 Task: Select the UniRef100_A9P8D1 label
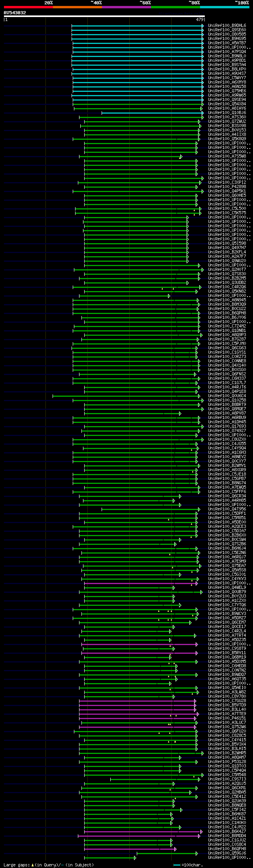227,60
